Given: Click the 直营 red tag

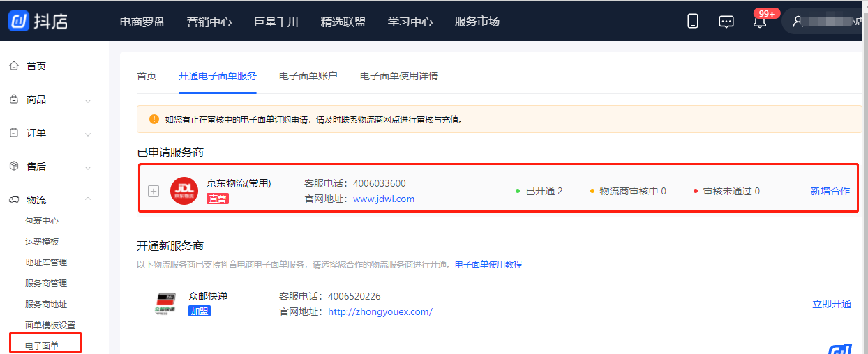Looking at the screenshot, I should 218,199.
